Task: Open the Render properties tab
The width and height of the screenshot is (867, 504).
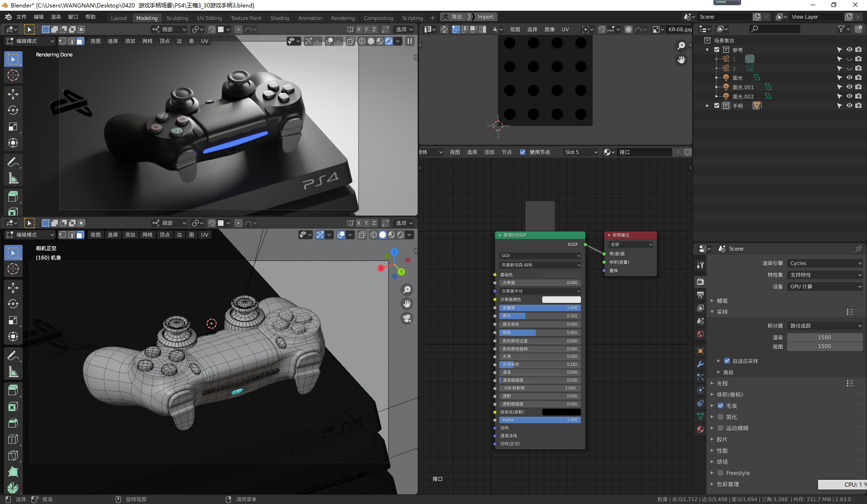Action: (700, 281)
